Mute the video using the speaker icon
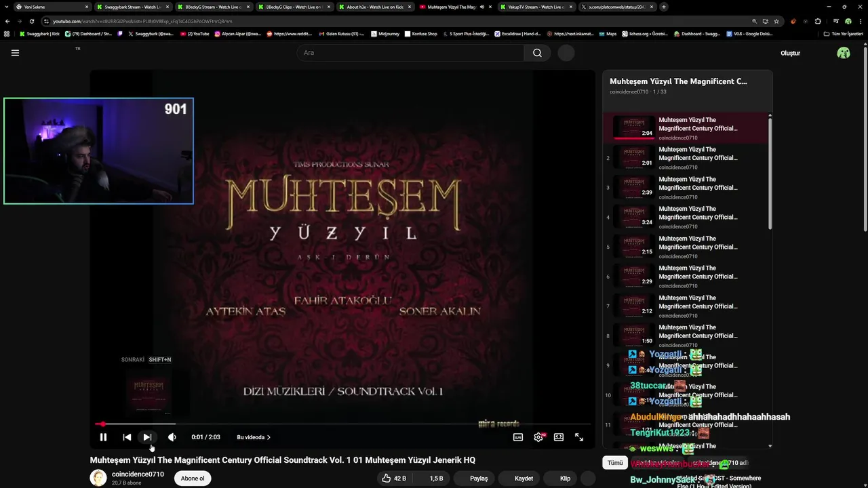Viewport: 868px width, 488px height. point(172,437)
